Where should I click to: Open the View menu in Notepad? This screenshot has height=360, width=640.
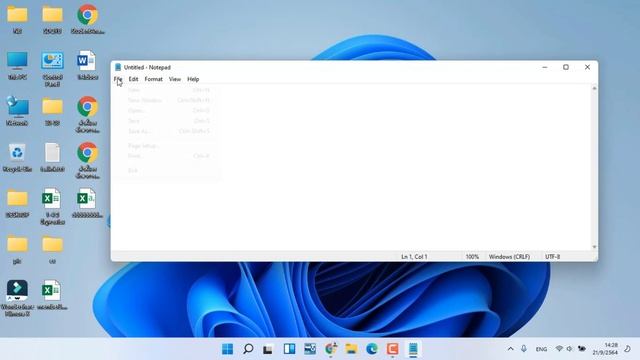pos(175,79)
